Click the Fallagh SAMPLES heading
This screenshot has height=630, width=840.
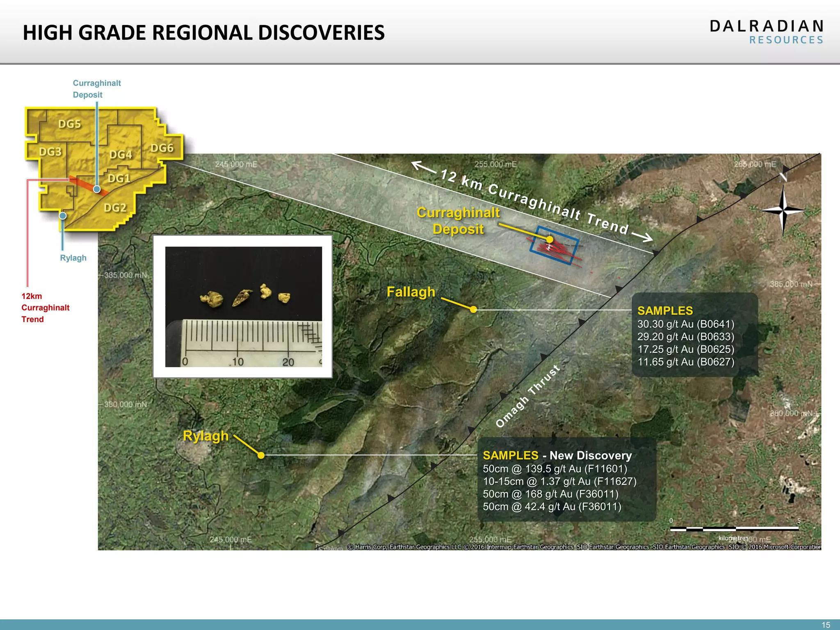pos(665,311)
